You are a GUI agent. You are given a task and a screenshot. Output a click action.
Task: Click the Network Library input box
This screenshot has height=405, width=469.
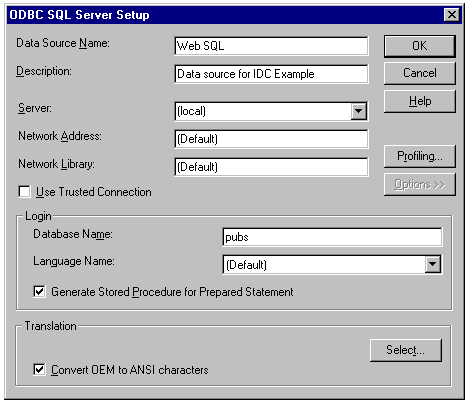[x=271, y=167]
